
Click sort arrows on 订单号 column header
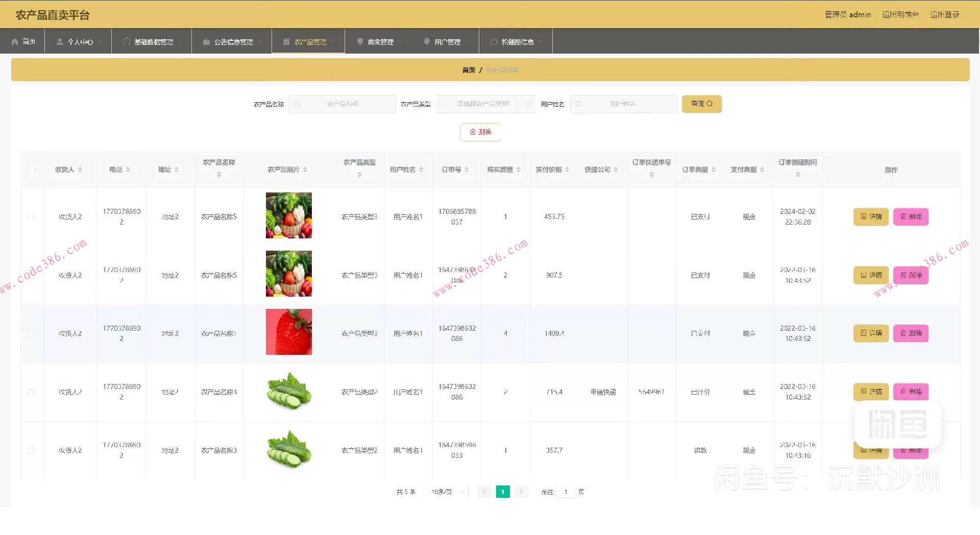pos(466,169)
